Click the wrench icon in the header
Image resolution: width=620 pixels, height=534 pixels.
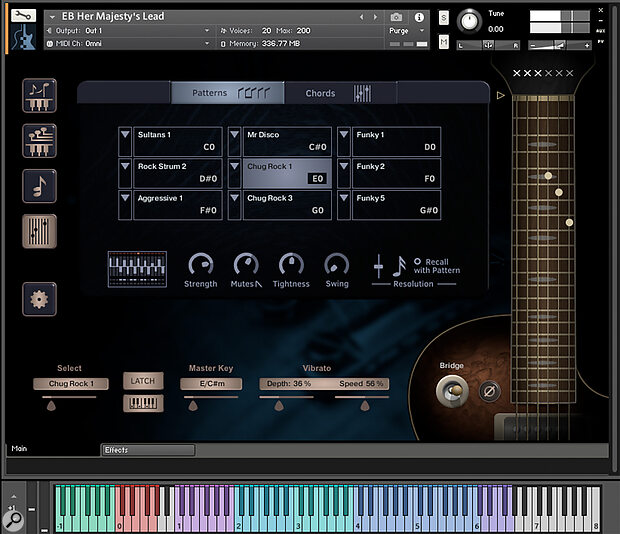pyautogui.click(x=25, y=17)
